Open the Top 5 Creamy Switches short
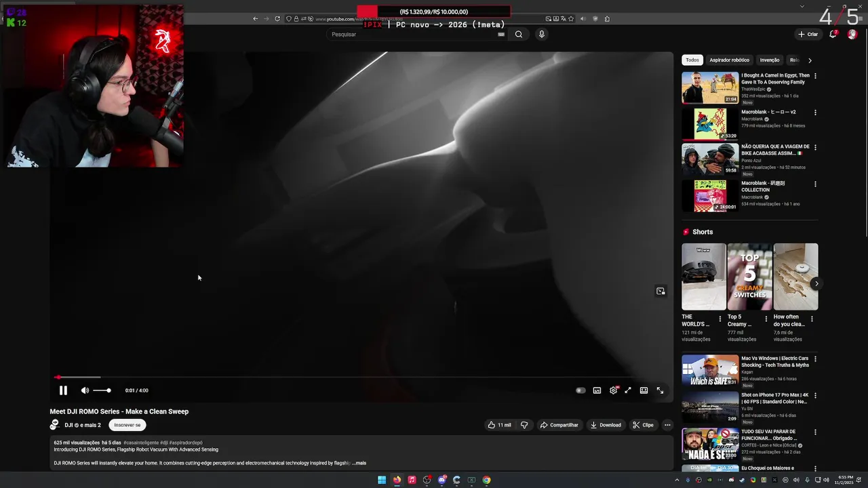Screen dimensions: 868x488 tap(749, 277)
